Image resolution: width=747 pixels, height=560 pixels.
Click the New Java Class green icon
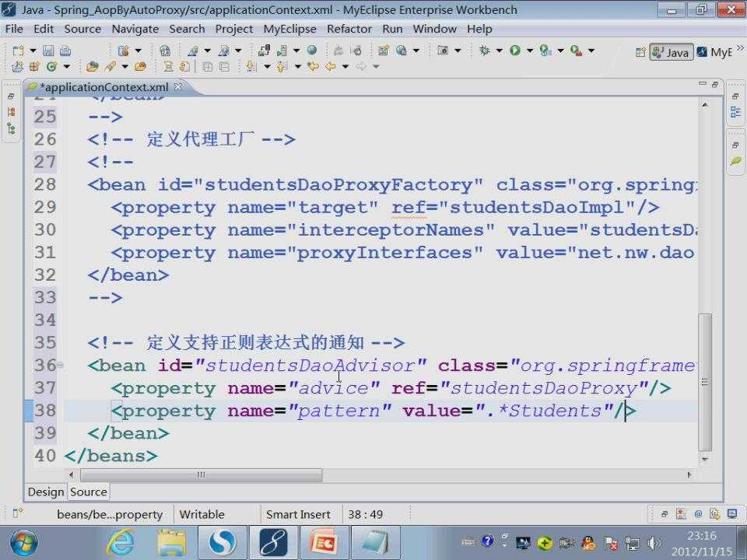[x=51, y=67]
